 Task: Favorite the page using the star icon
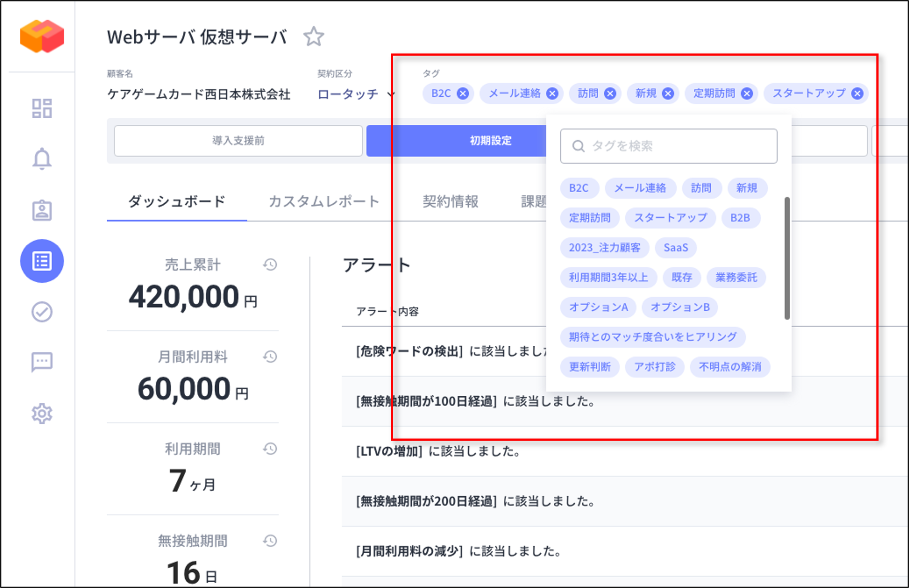[314, 36]
